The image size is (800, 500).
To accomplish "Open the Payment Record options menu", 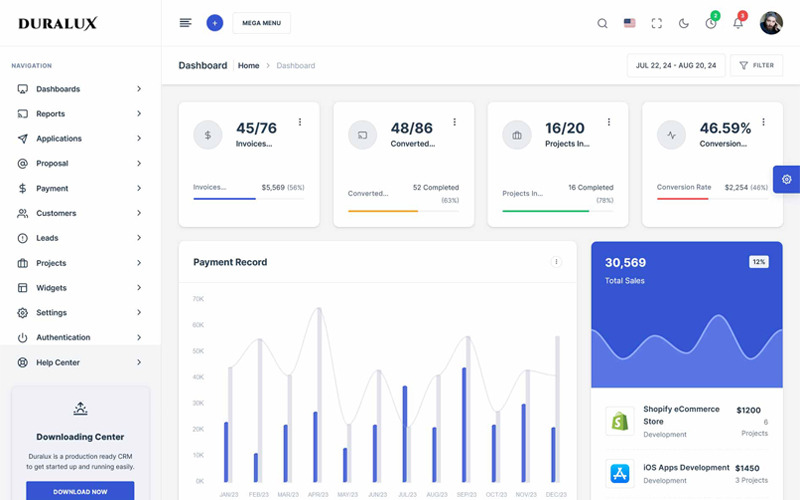I will coord(556,262).
